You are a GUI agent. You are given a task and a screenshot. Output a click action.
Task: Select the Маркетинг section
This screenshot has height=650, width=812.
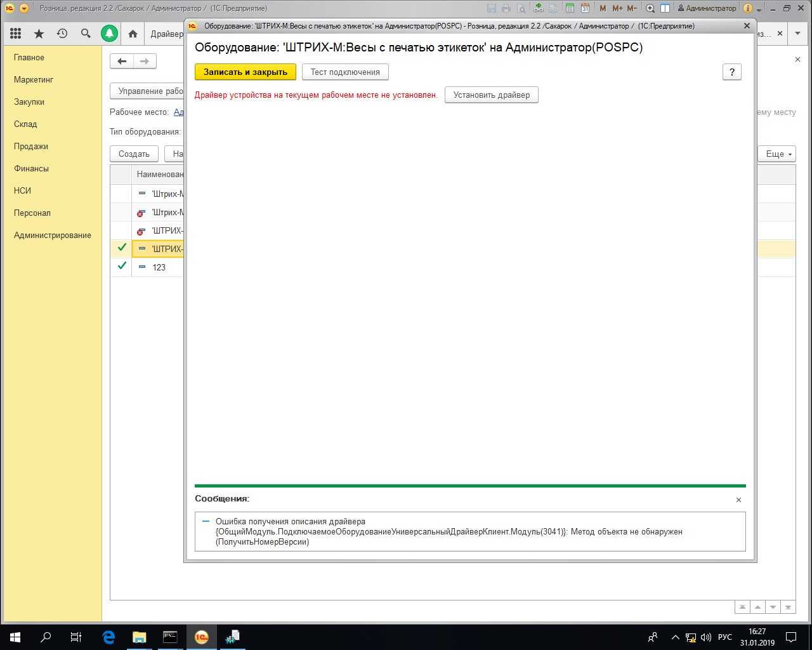coord(34,79)
